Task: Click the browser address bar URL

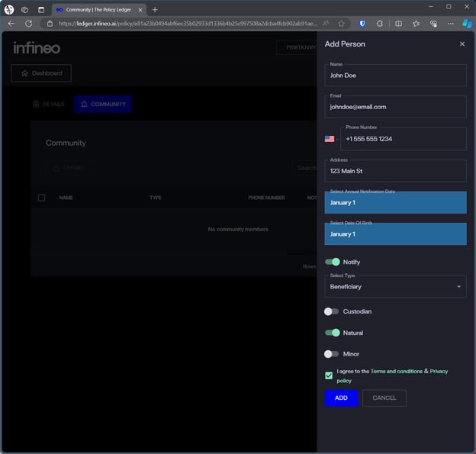Action: 188,24
